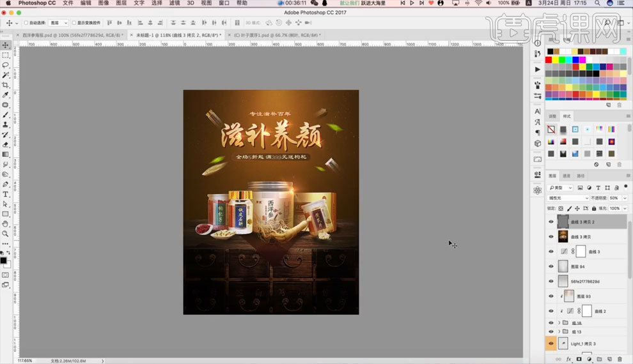
Task: Toggle visibility of 图层 93
Action: [x=551, y=296]
